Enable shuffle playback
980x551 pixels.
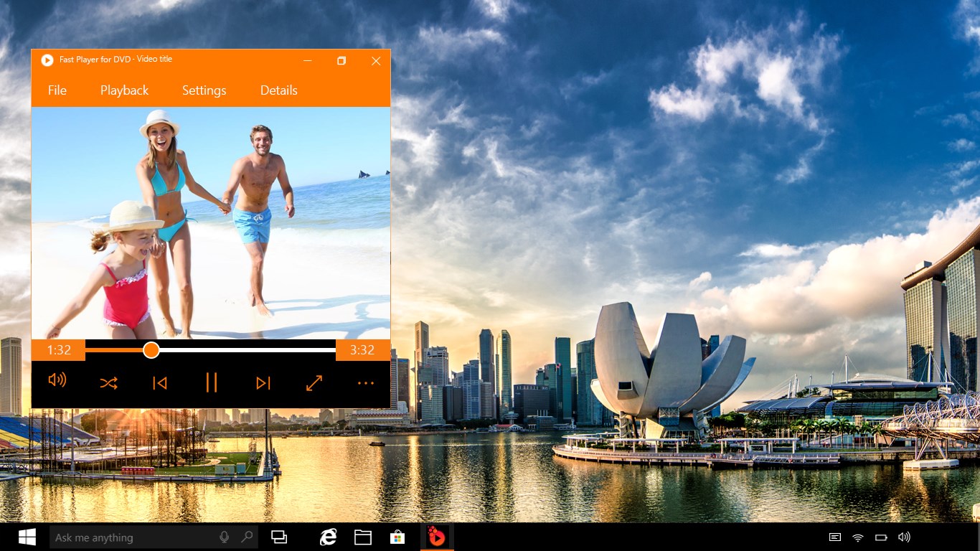[x=108, y=382]
